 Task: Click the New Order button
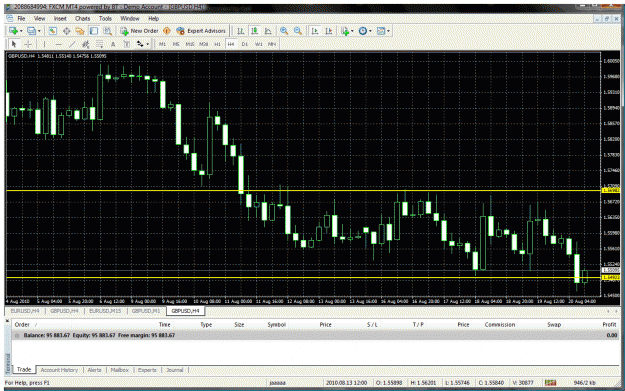pyautogui.click(x=140, y=31)
